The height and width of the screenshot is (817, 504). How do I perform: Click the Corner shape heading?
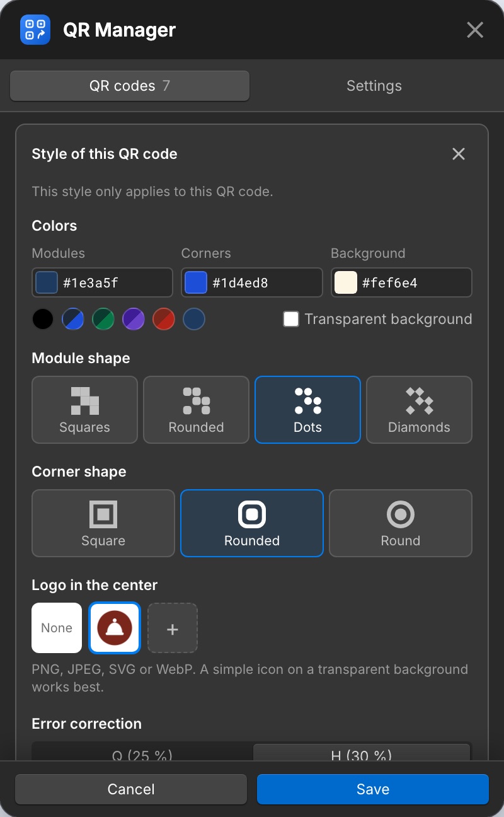click(79, 472)
